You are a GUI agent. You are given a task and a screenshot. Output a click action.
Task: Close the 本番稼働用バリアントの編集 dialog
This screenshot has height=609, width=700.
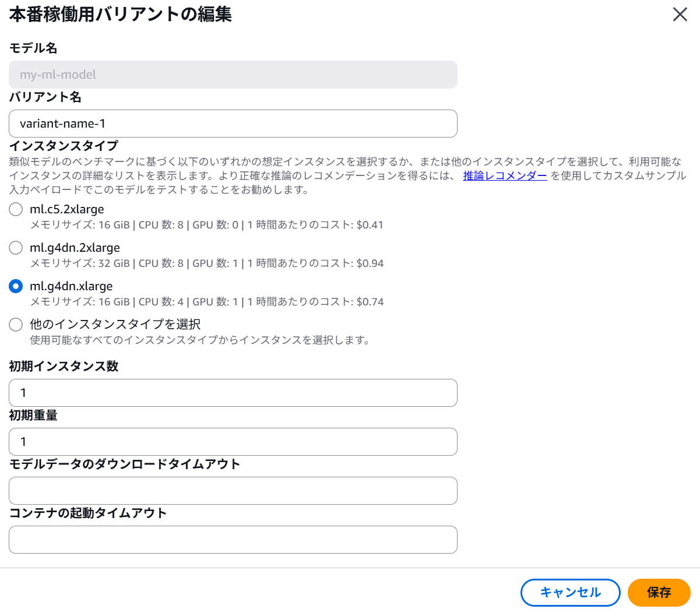[680, 15]
